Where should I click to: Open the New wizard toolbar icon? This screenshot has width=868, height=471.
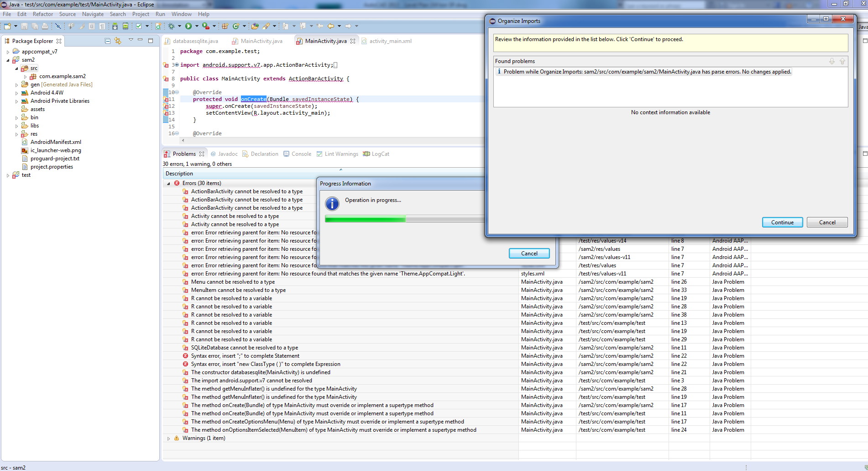click(7, 26)
